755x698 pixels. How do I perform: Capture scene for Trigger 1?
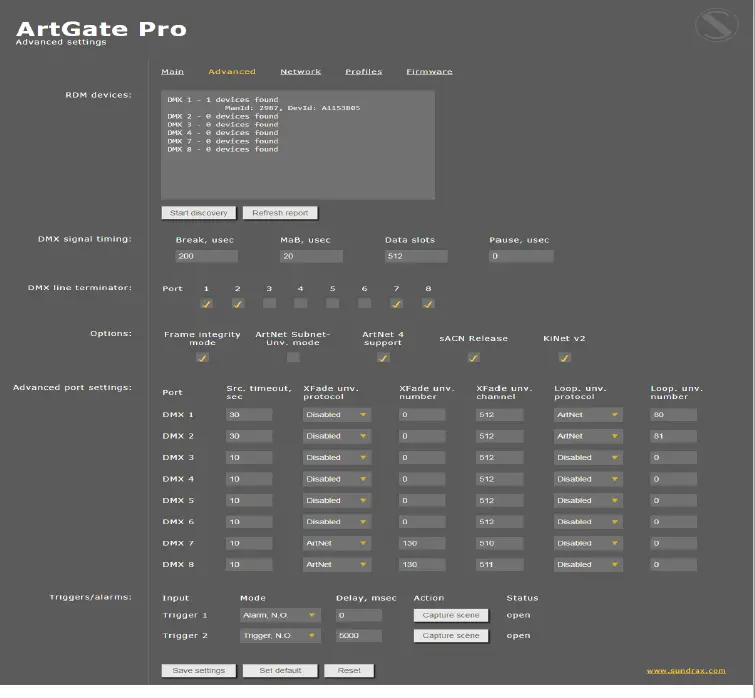click(x=451, y=615)
